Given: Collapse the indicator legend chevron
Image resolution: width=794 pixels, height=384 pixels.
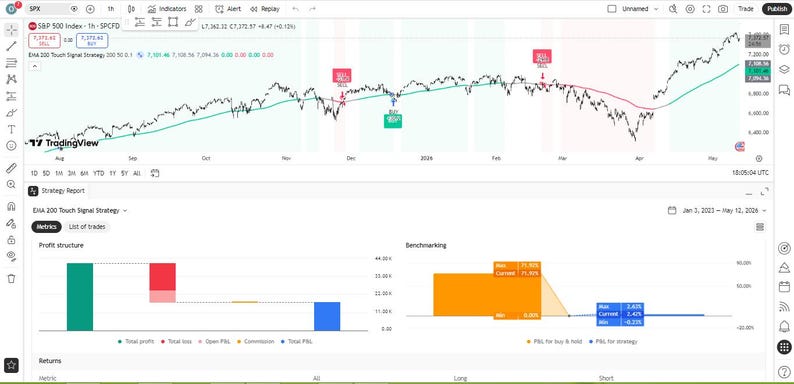Looking at the screenshot, I should point(34,66).
